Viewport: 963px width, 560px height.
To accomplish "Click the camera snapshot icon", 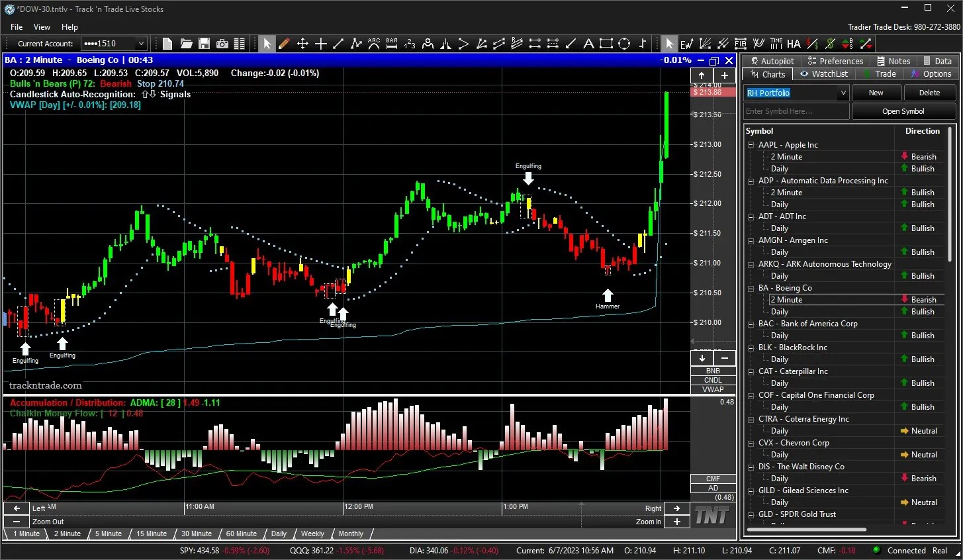I will coord(222,44).
